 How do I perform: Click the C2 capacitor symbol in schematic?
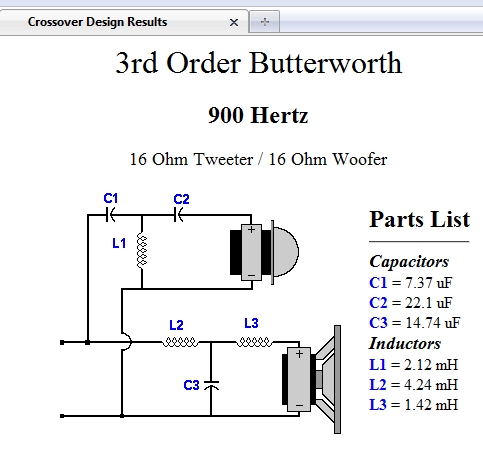pyautogui.click(x=179, y=215)
